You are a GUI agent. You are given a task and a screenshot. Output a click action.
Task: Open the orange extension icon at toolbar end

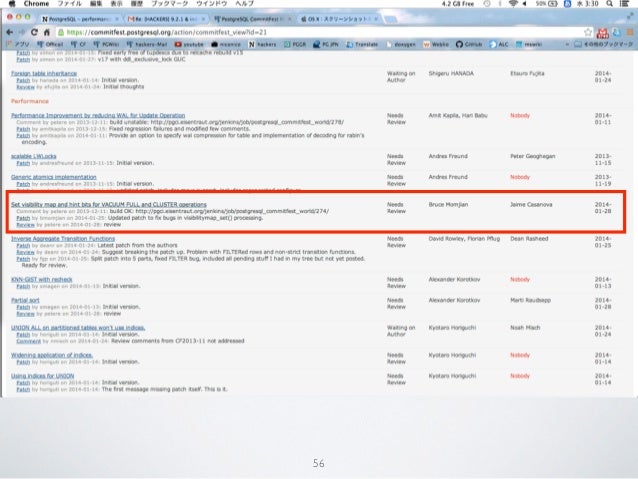630,32
